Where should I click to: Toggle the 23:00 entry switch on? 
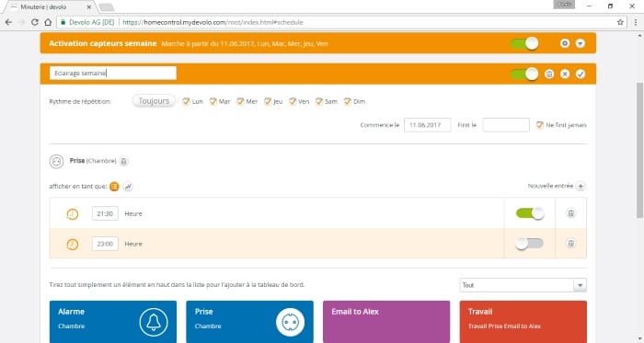[529, 244]
